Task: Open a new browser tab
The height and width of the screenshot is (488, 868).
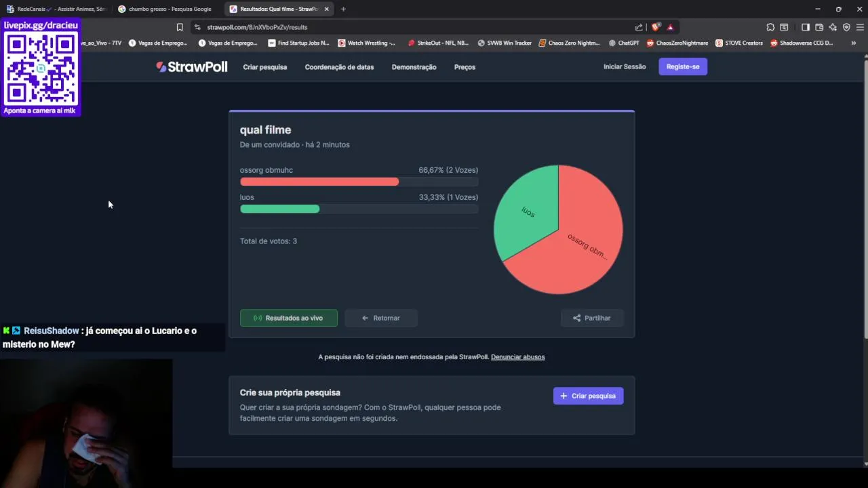Action: [343, 9]
